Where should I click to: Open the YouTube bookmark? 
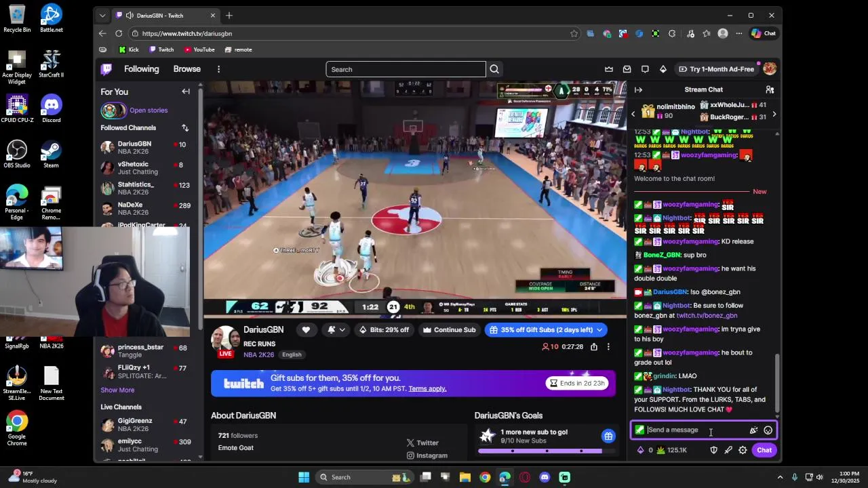199,49
